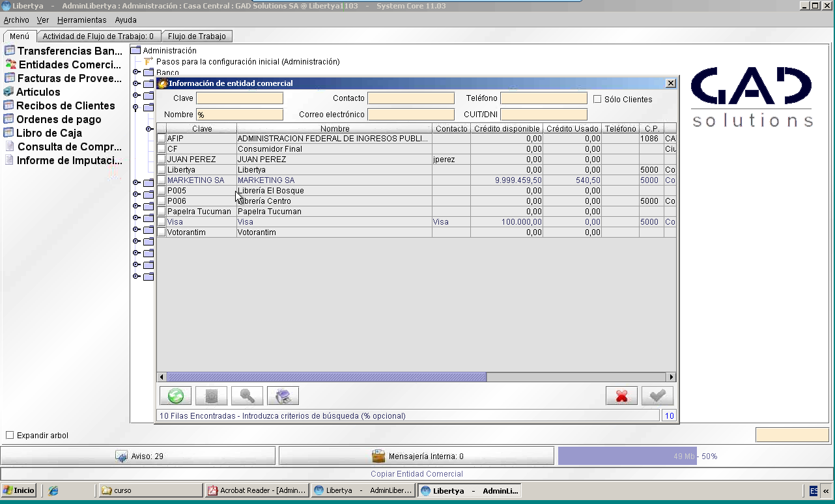835x504 pixels.
Task: Sort by the Clave column header
Action: [202, 129]
